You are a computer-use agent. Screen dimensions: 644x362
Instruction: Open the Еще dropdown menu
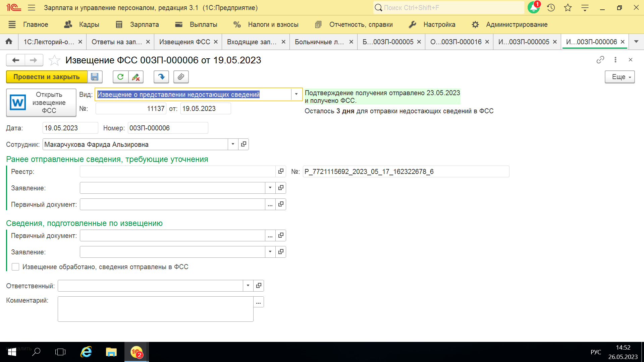coord(620,77)
